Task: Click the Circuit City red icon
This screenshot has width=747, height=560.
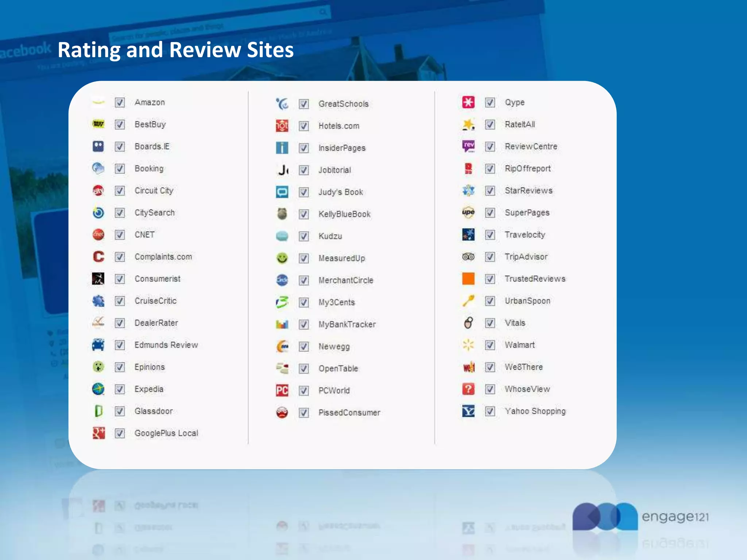Action: (x=98, y=190)
